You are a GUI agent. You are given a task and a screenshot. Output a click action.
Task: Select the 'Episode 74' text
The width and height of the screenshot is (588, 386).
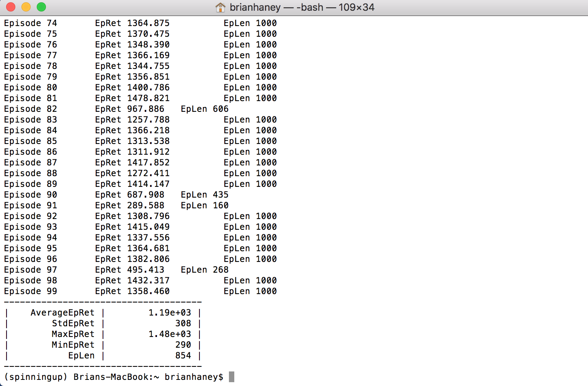[x=31, y=23]
